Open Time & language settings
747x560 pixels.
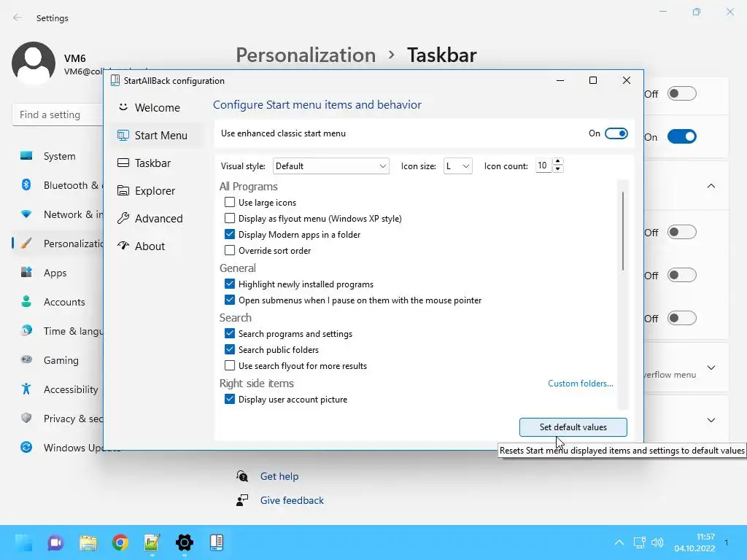click(x=58, y=331)
